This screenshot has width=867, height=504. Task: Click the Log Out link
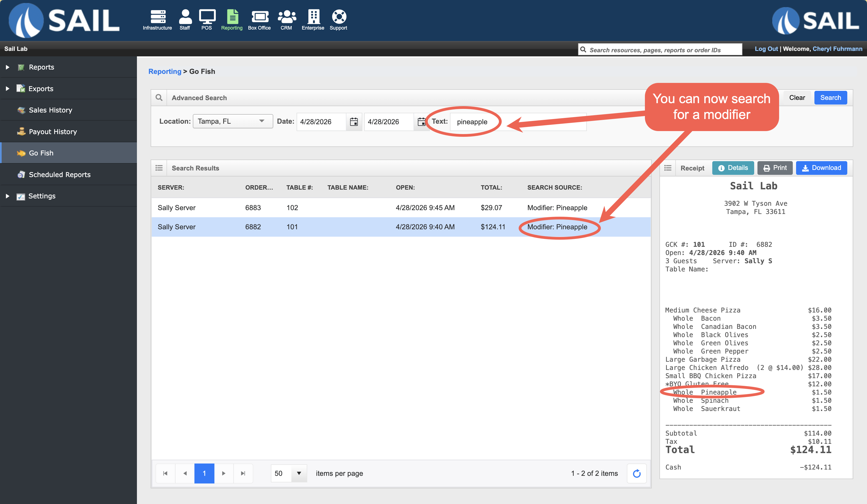coord(766,49)
